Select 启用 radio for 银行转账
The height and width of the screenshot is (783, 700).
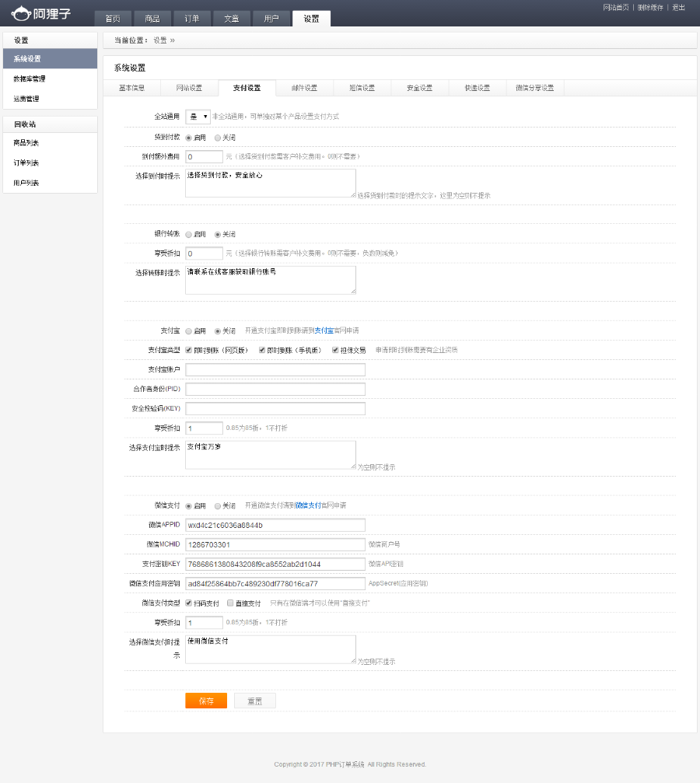[188, 235]
